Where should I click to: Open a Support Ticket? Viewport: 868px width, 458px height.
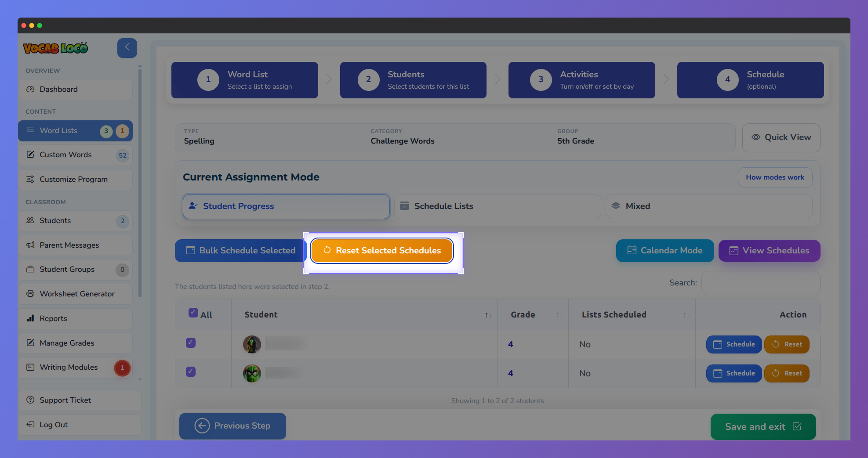point(80,400)
